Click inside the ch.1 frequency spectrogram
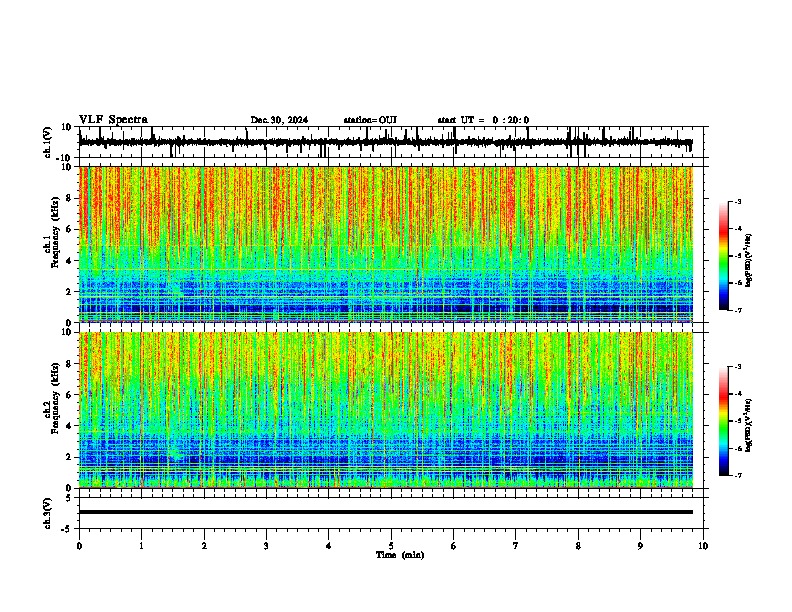 (x=385, y=244)
